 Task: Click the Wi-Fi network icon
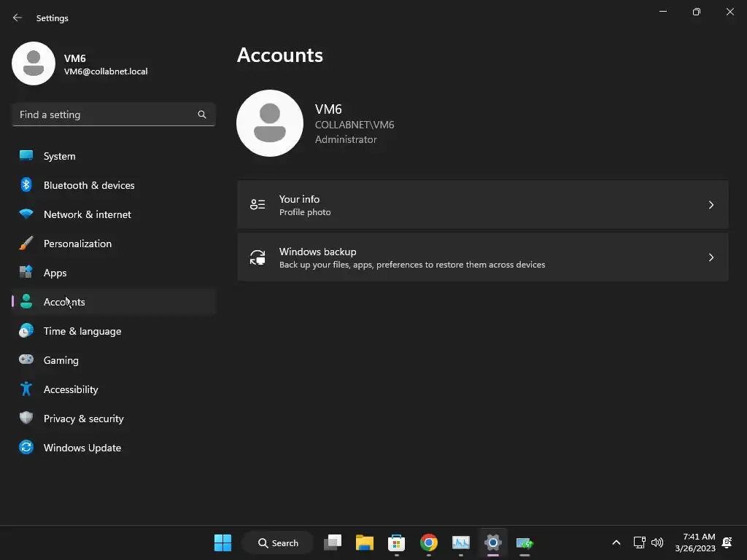click(x=26, y=214)
